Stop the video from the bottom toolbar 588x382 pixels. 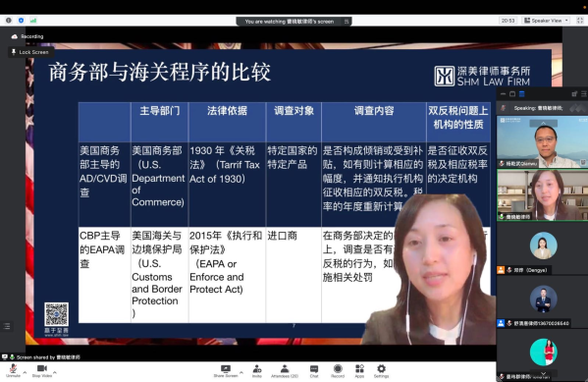42,370
